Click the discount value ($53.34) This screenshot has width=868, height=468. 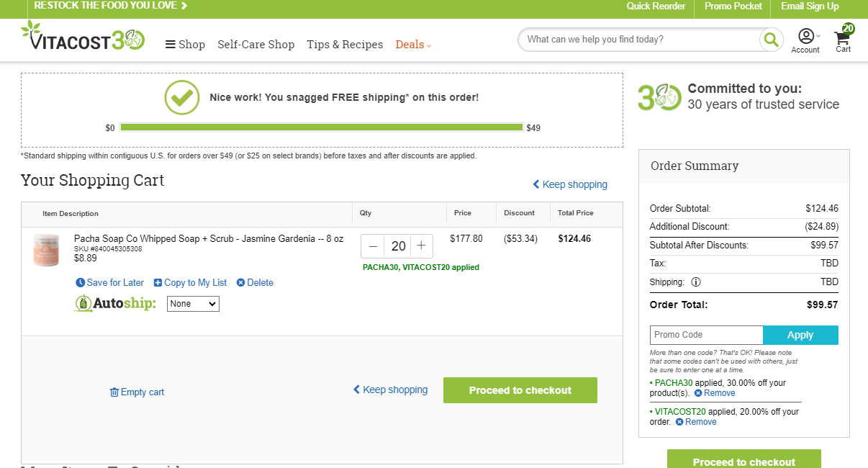click(520, 238)
